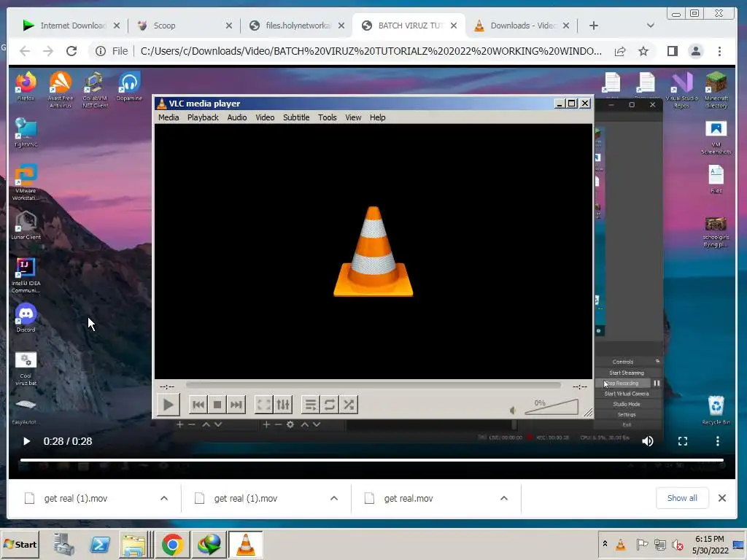Click Recycle Bin in video desktop

pos(716,411)
